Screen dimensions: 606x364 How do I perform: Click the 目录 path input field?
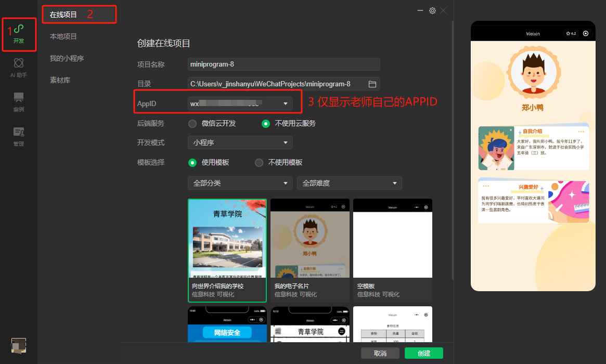(283, 84)
